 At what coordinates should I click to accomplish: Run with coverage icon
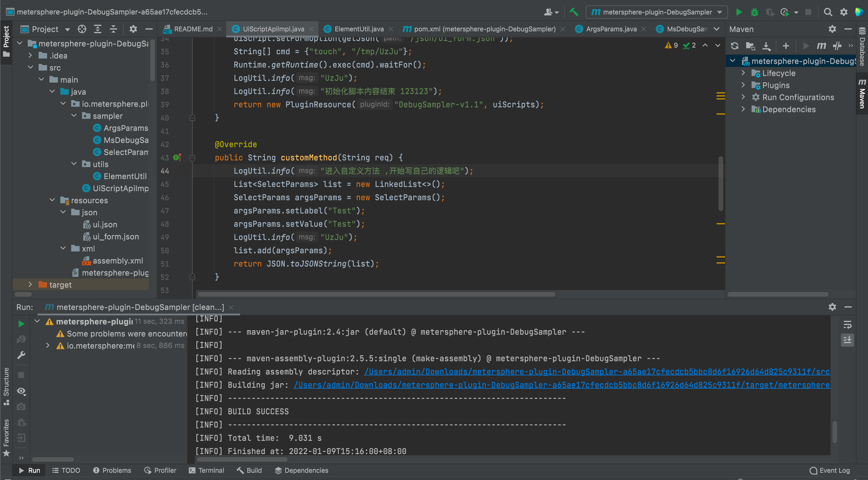[x=770, y=12]
